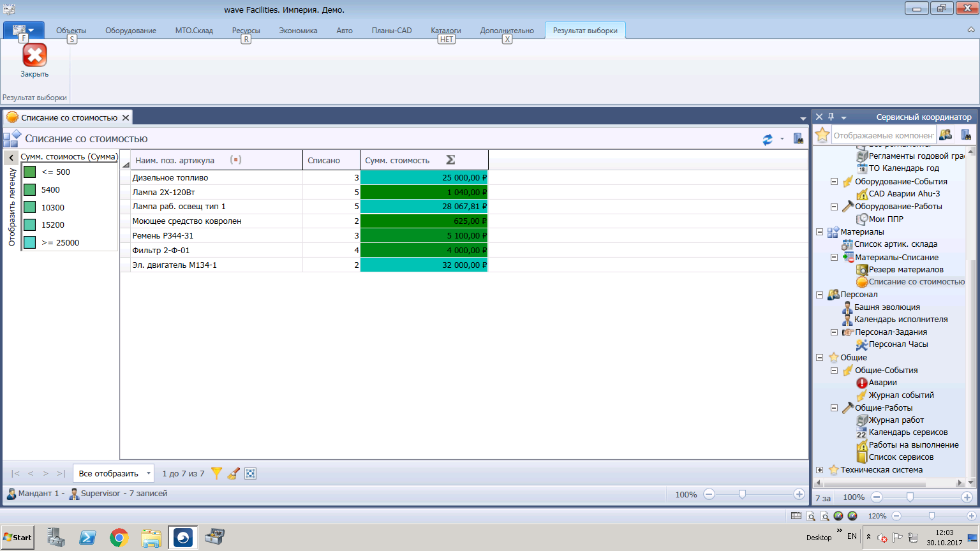980x551 pixels.
Task: Collapse the Общие tree node
Action: click(x=820, y=358)
